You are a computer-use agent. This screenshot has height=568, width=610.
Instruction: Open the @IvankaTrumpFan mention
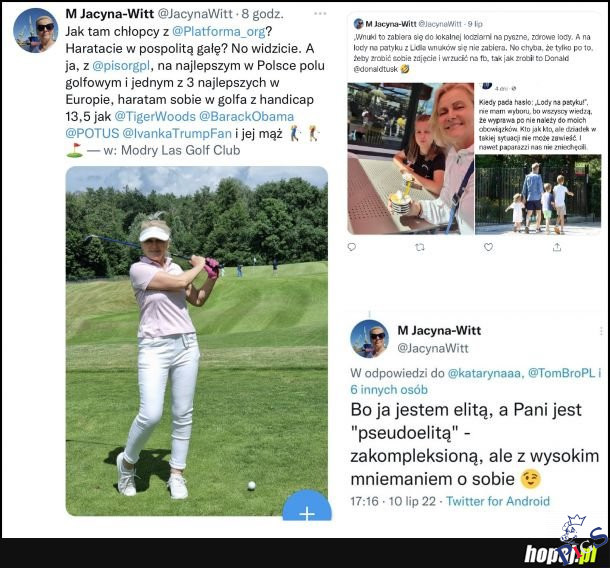point(177,133)
